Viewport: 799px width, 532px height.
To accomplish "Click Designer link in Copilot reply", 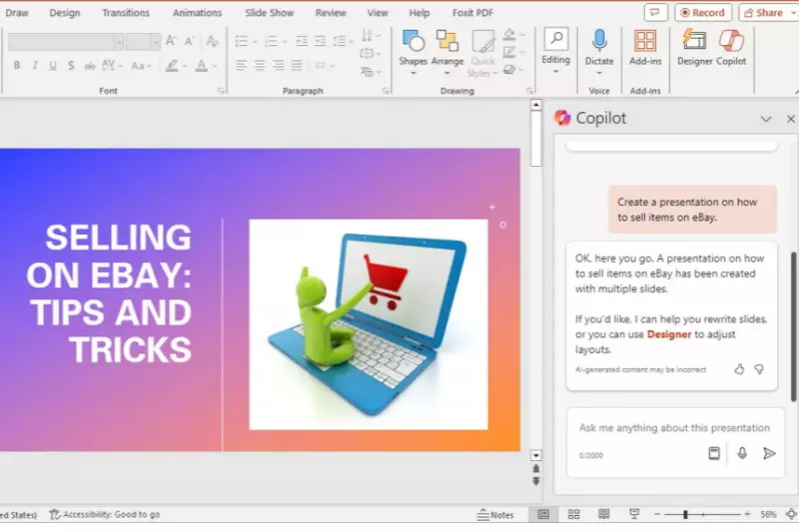I will 668,334.
